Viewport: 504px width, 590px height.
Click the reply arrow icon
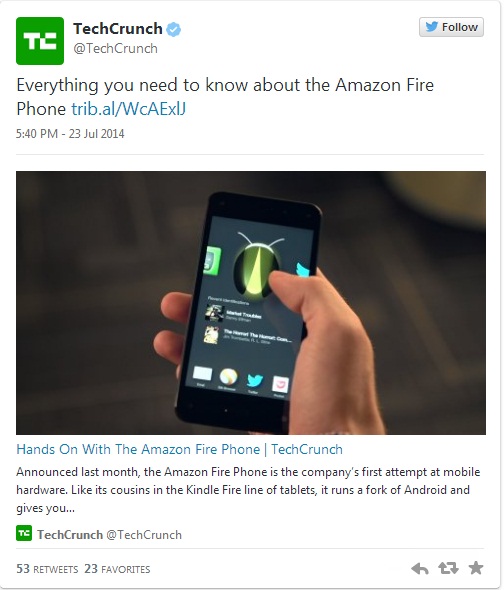420,568
